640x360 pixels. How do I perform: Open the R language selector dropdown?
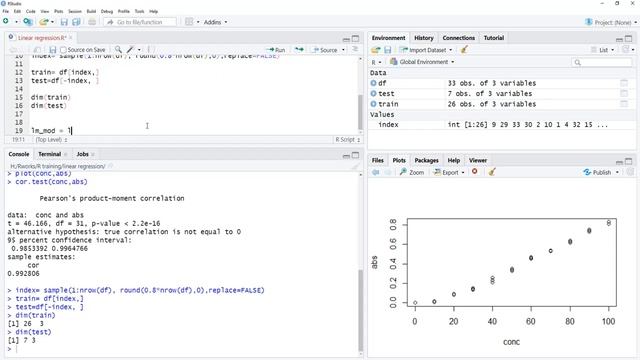(376, 62)
